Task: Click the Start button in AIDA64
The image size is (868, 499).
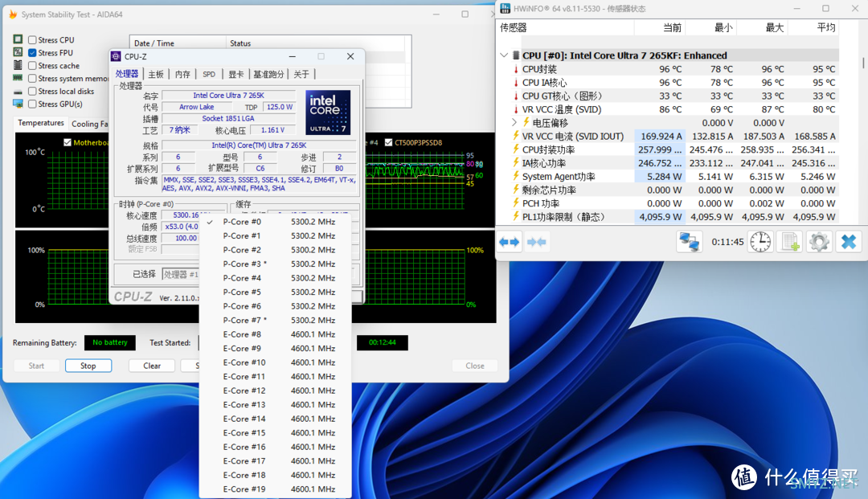Action: [x=36, y=366]
